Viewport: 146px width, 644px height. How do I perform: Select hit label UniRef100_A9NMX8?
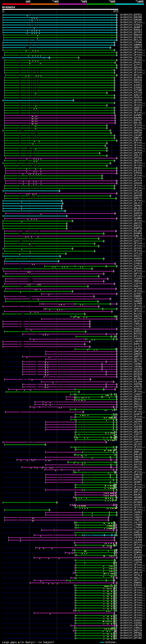(x=131, y=45)
